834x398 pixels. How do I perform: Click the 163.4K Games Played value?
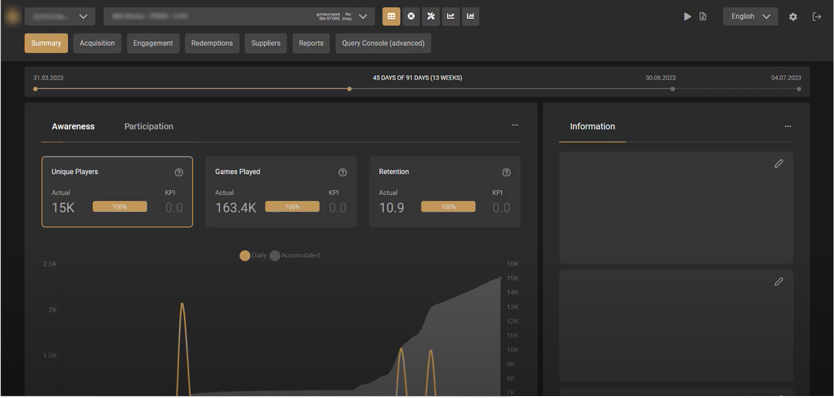point(236,208)
